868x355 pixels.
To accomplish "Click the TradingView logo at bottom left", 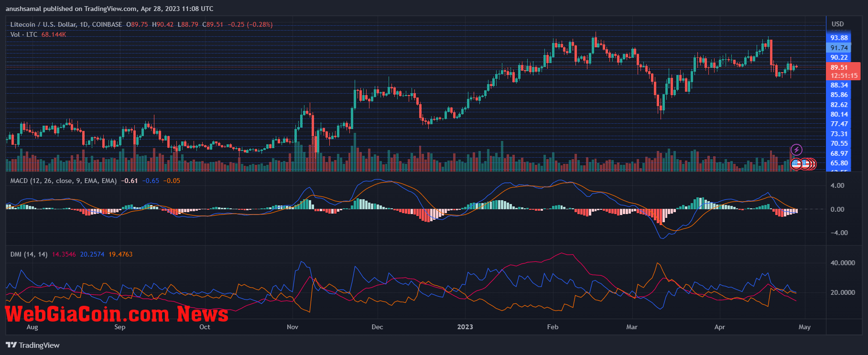I will point(33,345).
